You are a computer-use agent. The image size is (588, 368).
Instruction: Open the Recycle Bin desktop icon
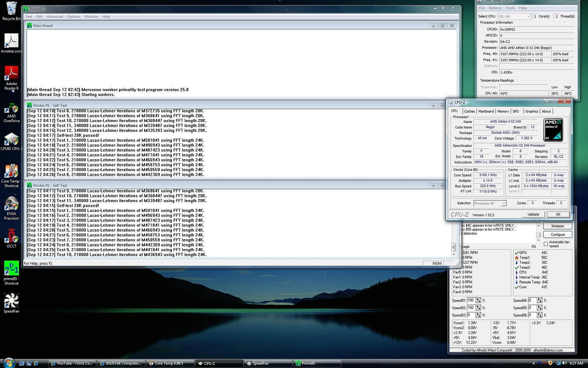(x=11, y=9)
